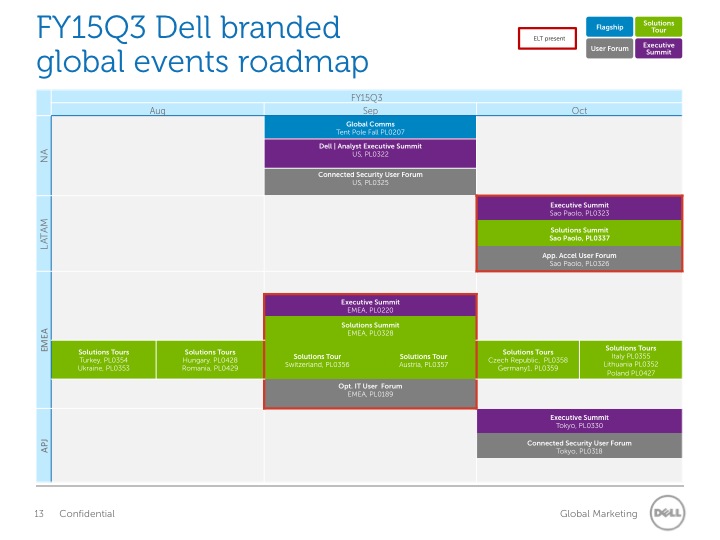Select Solutions Tour Austria PL0357 entry
The width and height of the screenshot is (720, 540).
(423, 360)
